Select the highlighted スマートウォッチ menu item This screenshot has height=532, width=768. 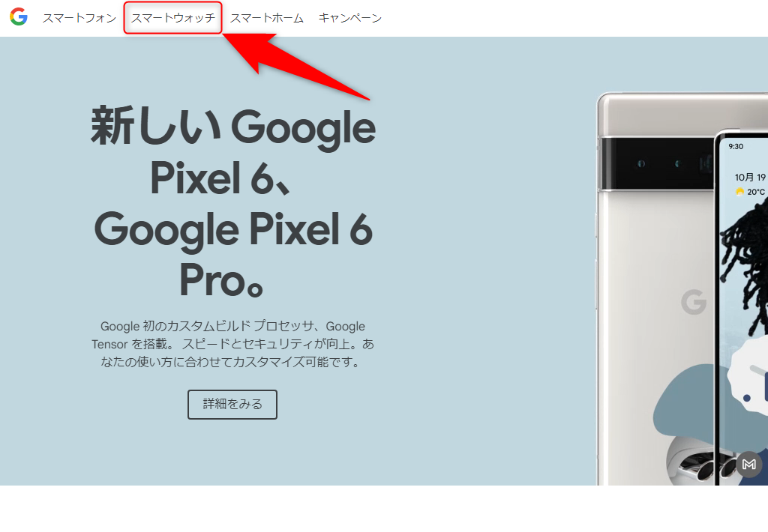click(x=173, y=18)
